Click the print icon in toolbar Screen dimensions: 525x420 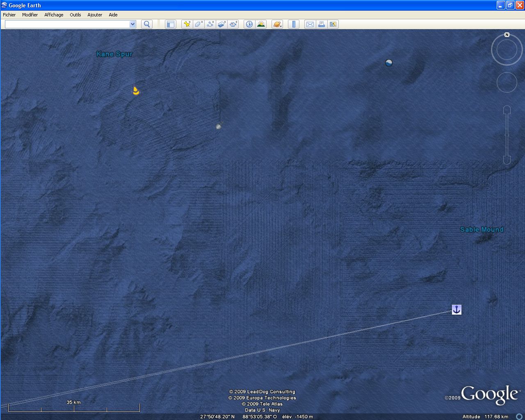coord(322,24)
